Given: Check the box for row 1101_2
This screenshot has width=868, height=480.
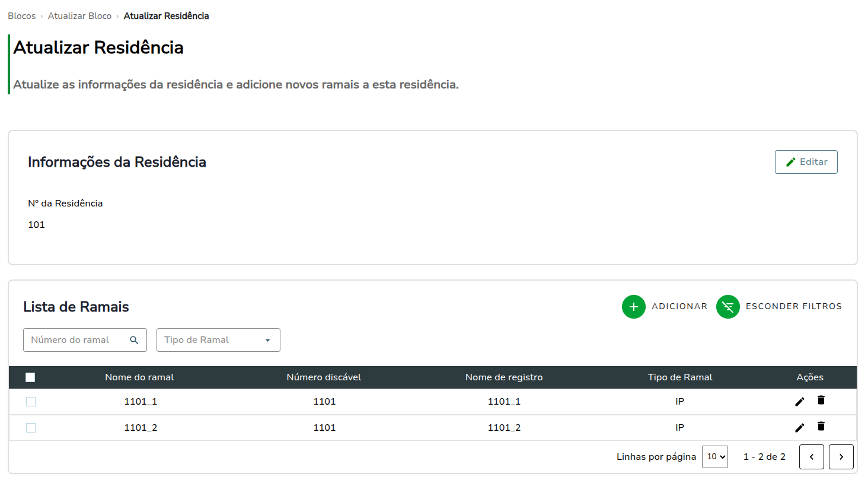Looking at the screenshot, I should (31, 428).
